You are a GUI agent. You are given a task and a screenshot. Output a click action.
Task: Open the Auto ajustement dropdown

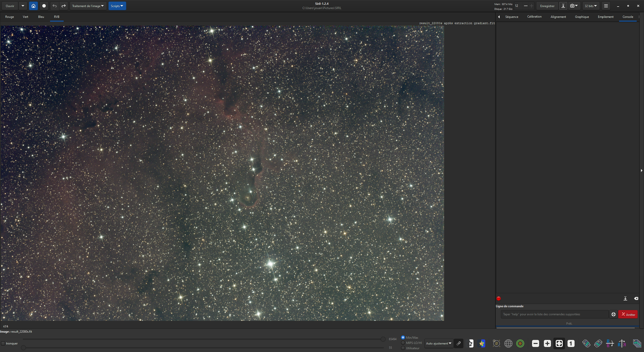[x=438, y=343]
